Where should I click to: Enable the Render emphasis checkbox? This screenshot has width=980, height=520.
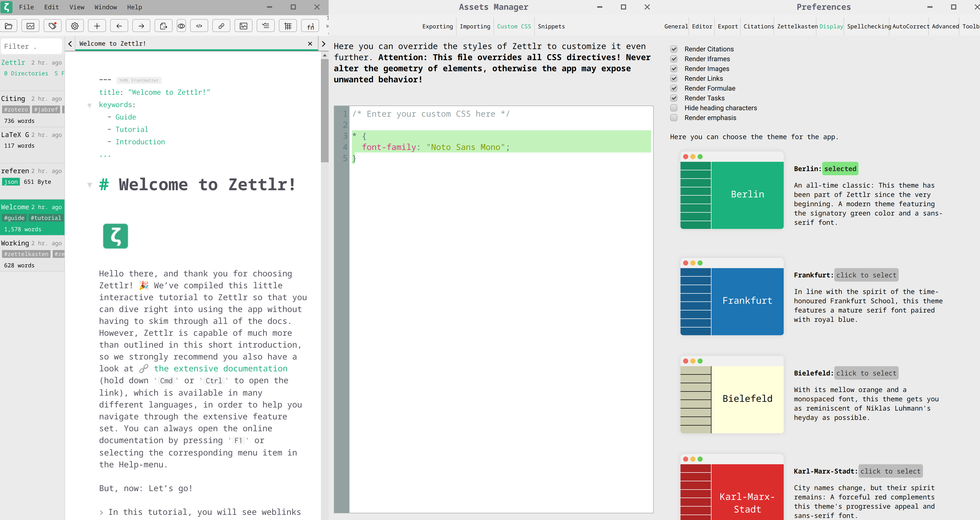(x=674, y=118)
